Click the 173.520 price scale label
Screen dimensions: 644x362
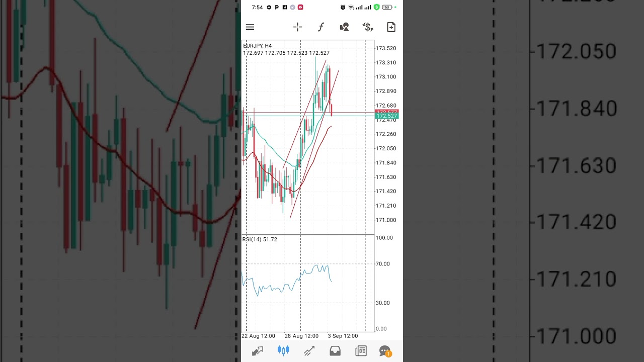point(386,48)
